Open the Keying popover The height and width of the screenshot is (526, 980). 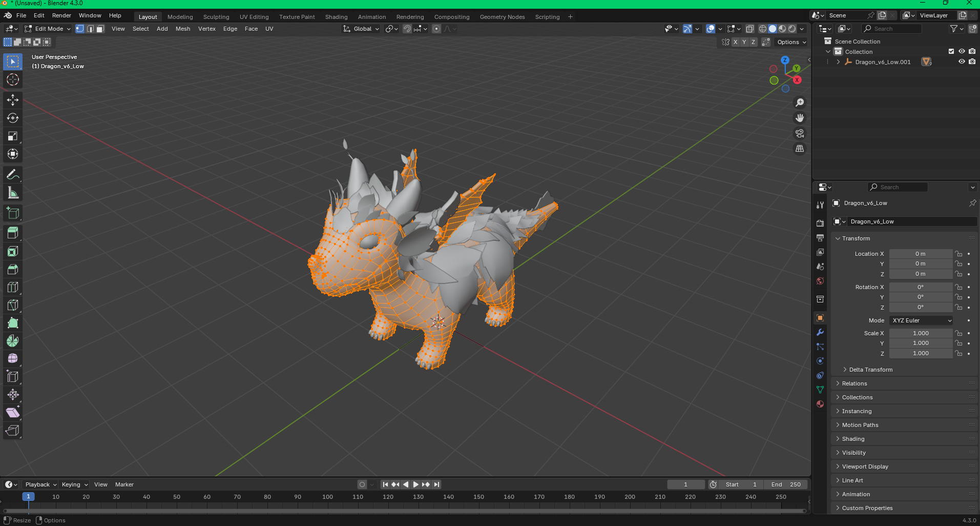click(x=74, y=484)
